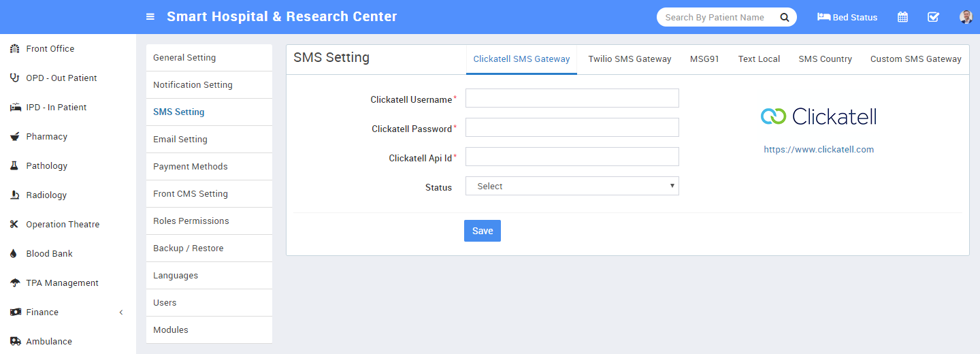
Task: Click the Pathology flask icon
Action: coord(14,166)
